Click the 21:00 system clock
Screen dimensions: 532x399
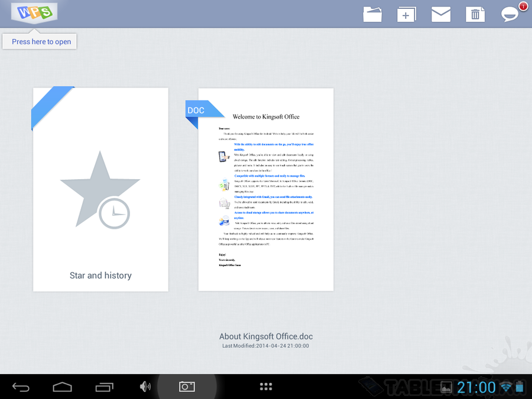476,387
